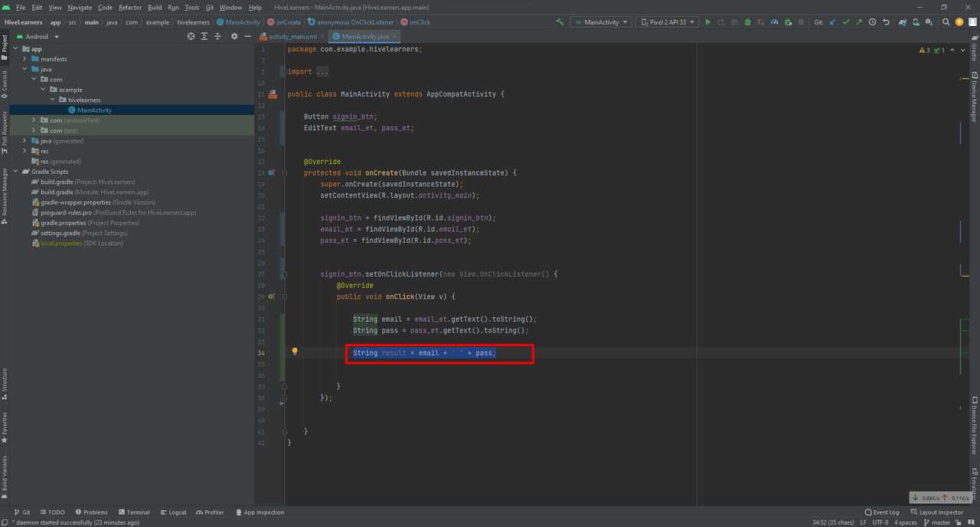Select local.properties in Gradle Scripts
Screen dimensions: 980x527
(77, 243)
